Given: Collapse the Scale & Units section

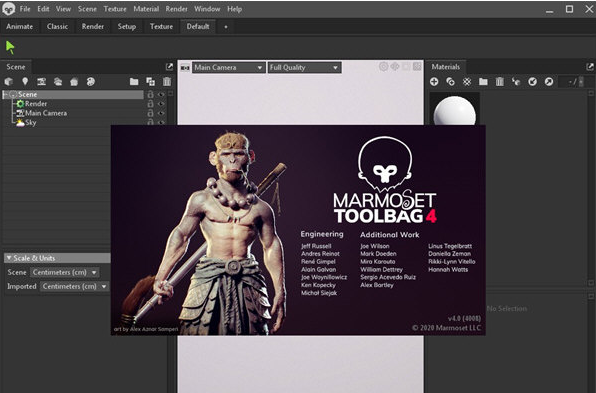Looking at the screenshot, I should [9, 258].
